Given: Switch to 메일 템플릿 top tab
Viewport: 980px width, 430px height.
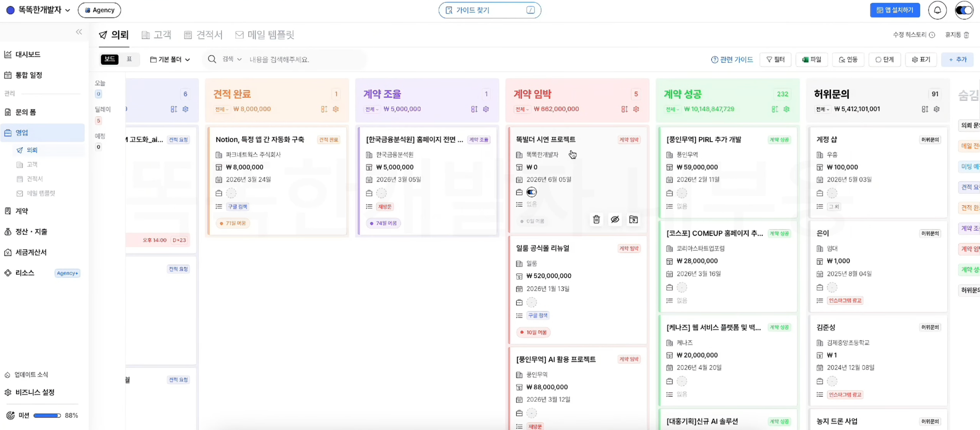Looking at the screenshot, I should coord(264,35).
